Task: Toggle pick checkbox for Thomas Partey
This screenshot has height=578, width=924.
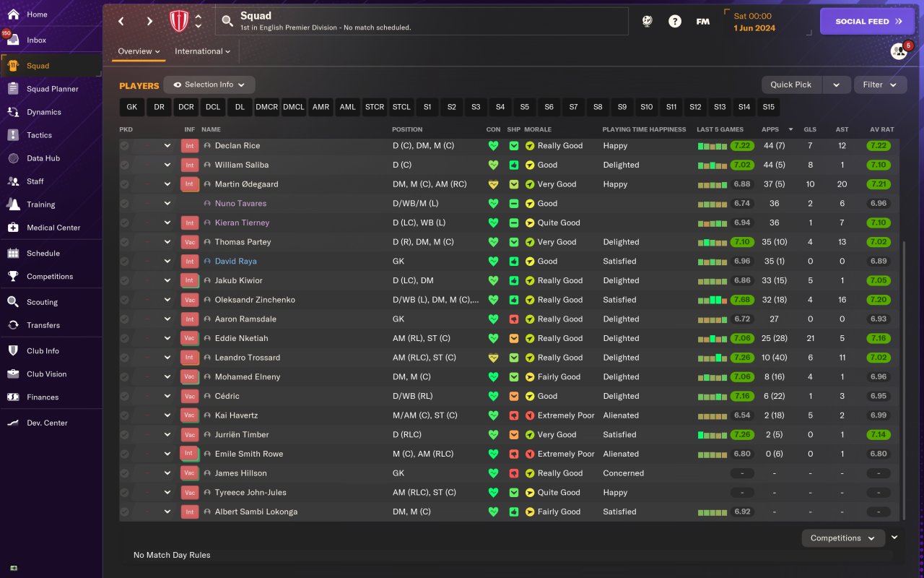Action: pyautogui.click(x=124, y=242)
